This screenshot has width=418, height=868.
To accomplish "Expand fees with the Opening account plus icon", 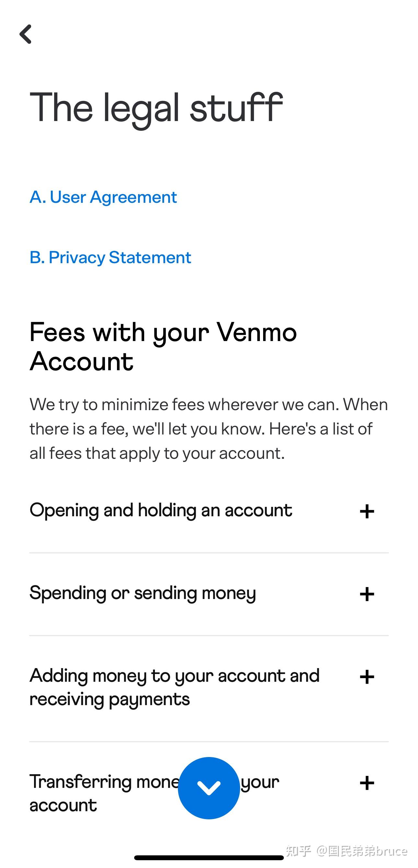I will pos(367,511).
